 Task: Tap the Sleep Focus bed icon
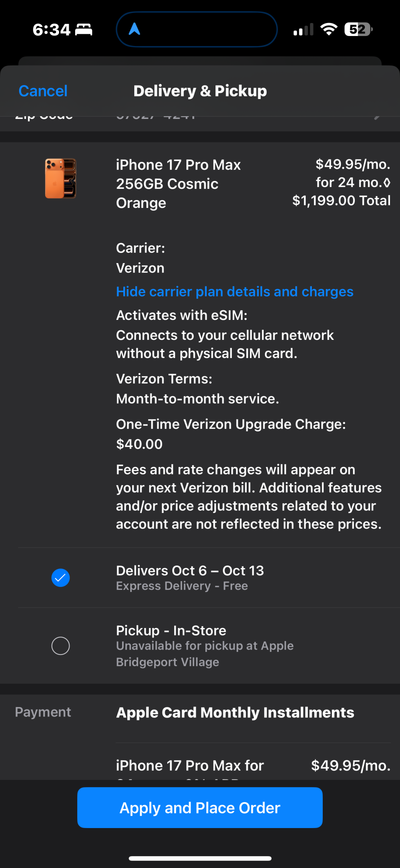click(84, 30)
